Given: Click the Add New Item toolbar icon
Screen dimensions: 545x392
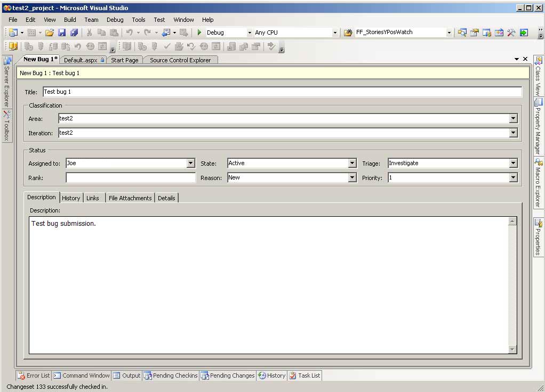Looking at the screenshot, I should pos(31,32).
